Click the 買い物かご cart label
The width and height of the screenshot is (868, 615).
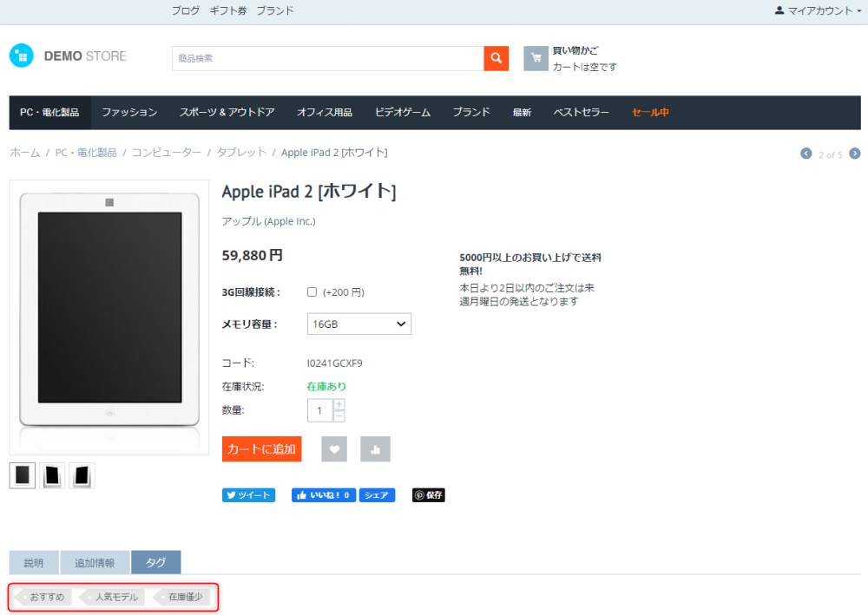(x=575, y=50)
